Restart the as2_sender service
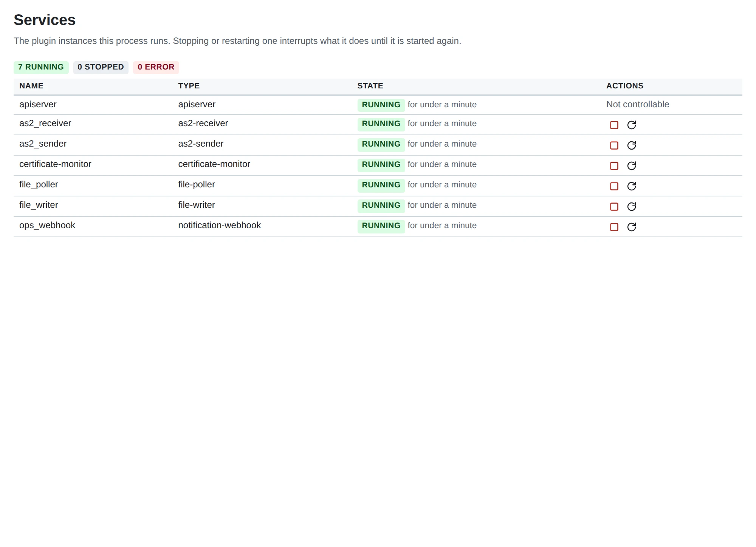The width and height of the screenshot is (756, 547). point(632,145)
